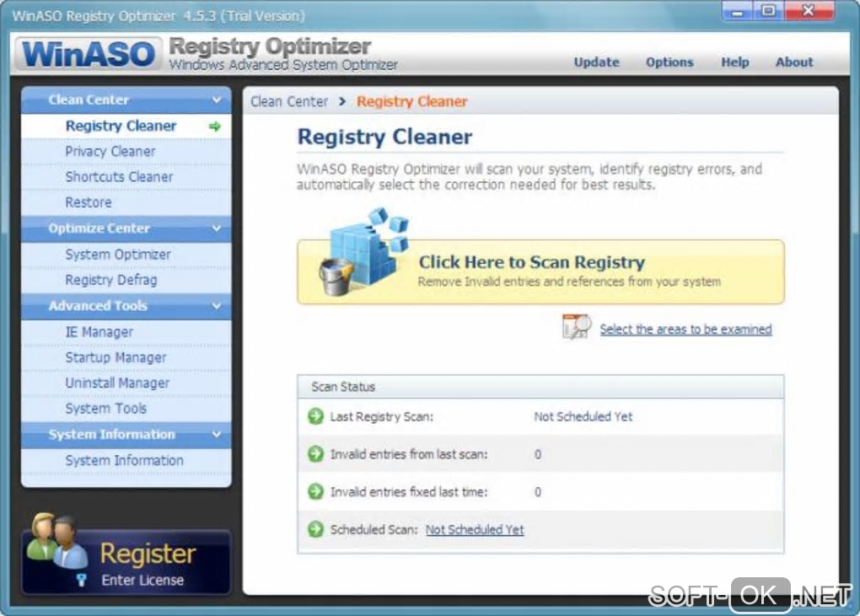The image size is (860, 616).
Task: Click the users icon on Register panel
Action: coord(56,540)
